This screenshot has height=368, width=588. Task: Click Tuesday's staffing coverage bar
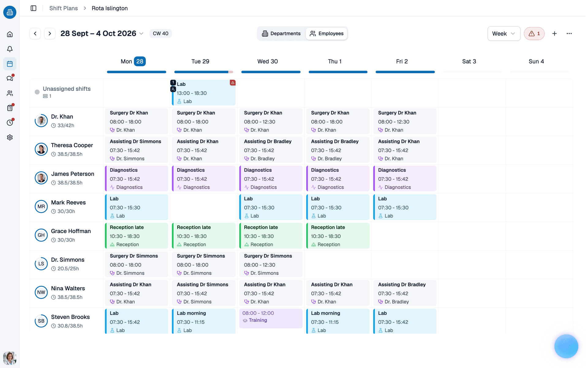[x=204, y=72]
